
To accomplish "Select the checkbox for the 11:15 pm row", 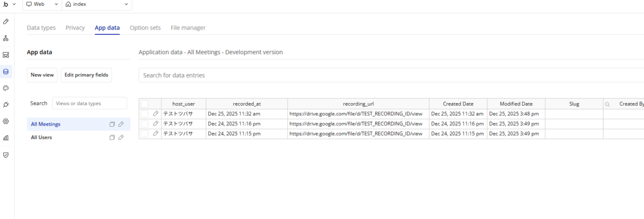I will (144, 134).
